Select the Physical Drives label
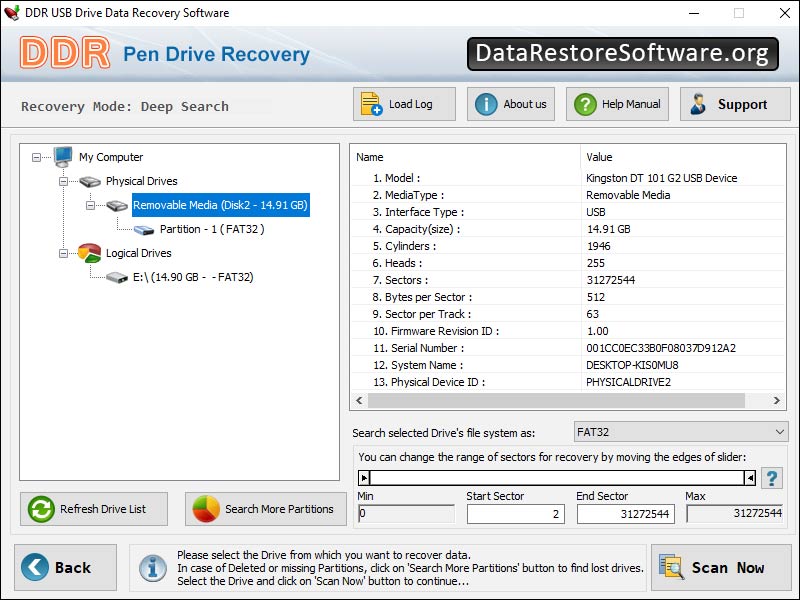800x600 pixels. pyautogui.click(x=142, y=181)
